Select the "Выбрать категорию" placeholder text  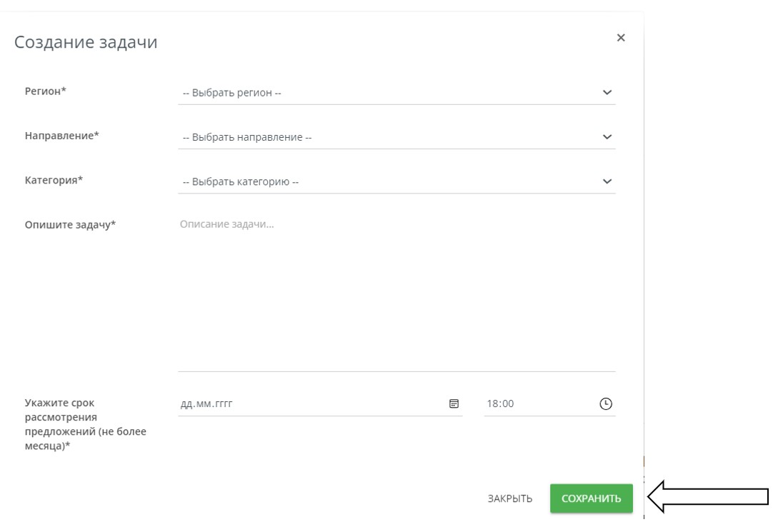tap(241, 181)
